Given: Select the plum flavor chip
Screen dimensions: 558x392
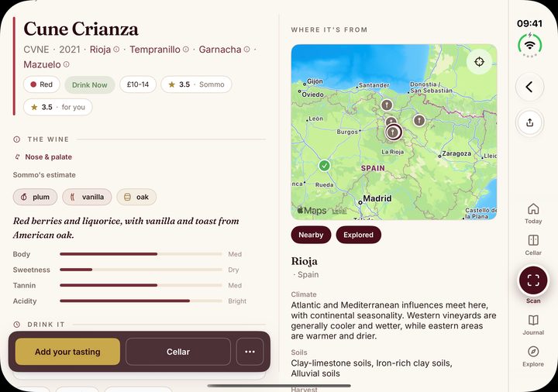Looking at the screenshot, I should click(x=35, y=197).
